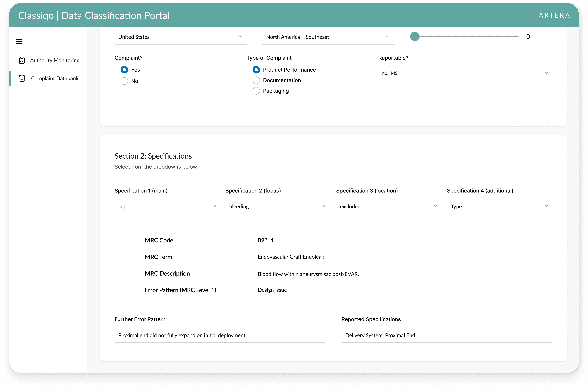The height and width of the screenshot is (388, 588).
Task: Go to Authority Monitoring menu item
Action: (55, 60)
